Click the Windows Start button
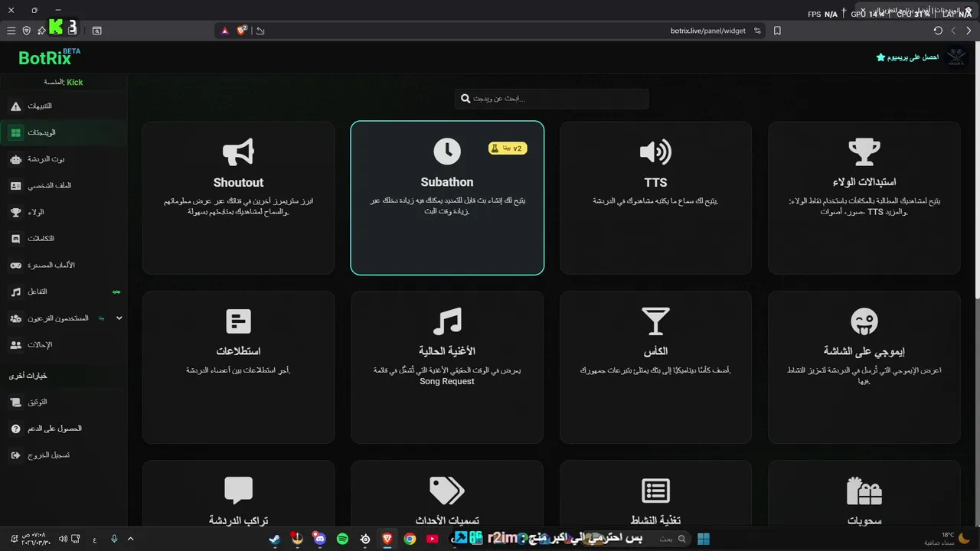The width and height of the screenshot is (980, 551). pos(704,539)
